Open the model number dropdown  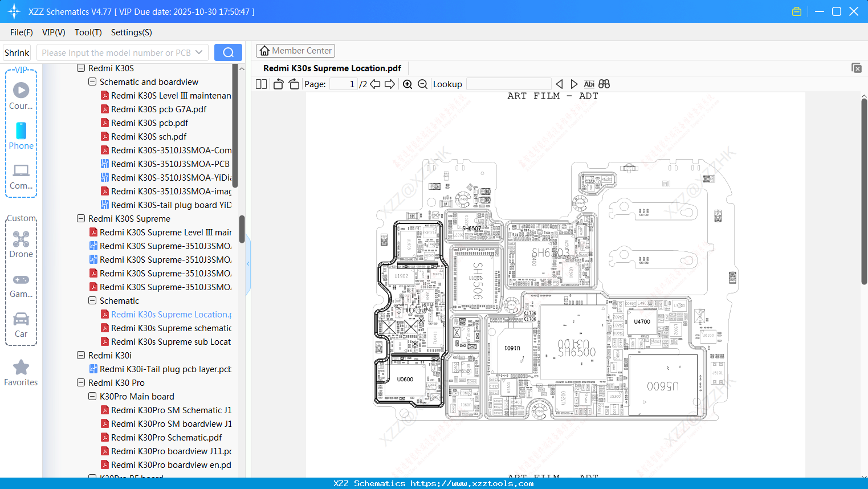click(x=200, y=52)
